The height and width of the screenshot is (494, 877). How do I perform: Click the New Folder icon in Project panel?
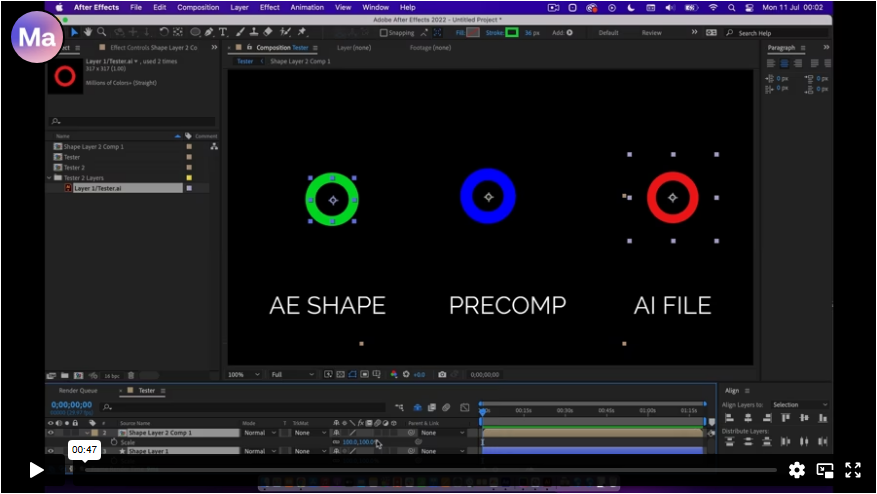coord(65,375)
